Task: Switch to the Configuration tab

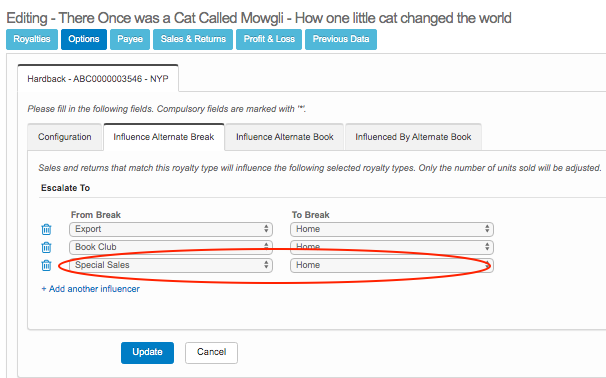Action: tap(65, 137)
